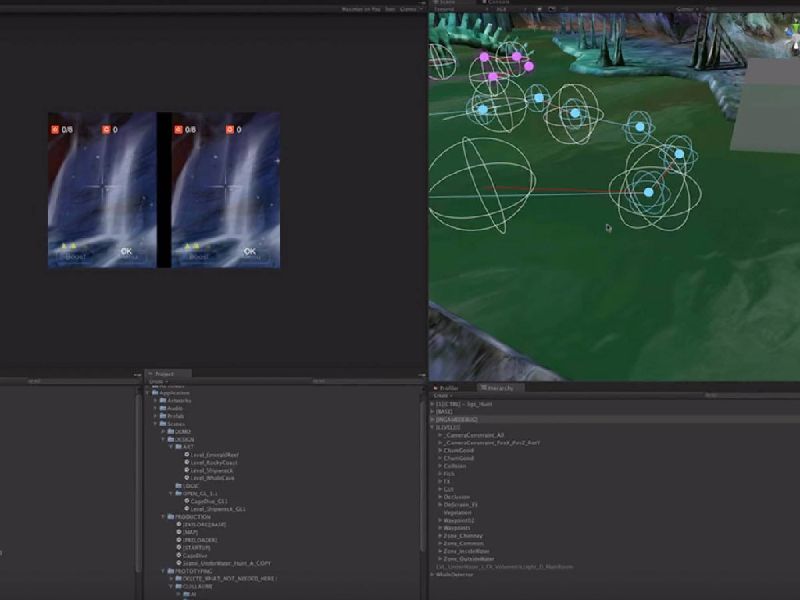The height and width of the screenshot is (600, 800).
Task: Switch to the Profiler tab
Action: point(449,387)
